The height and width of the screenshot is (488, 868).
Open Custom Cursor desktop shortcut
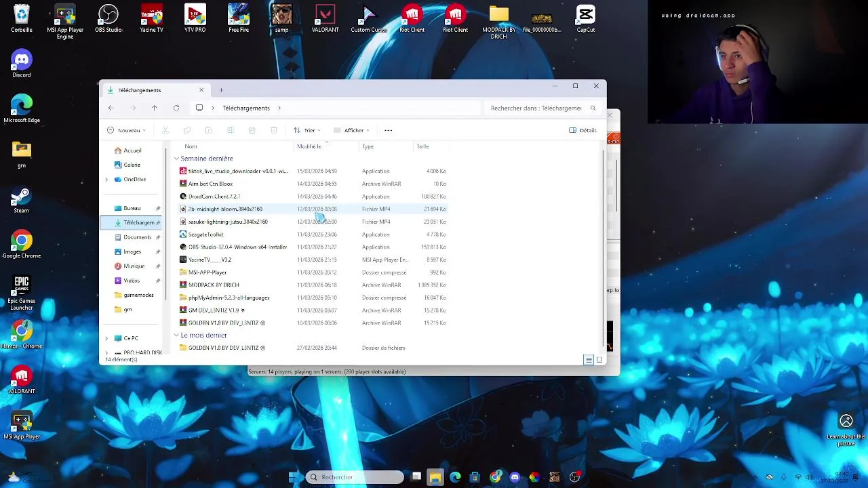369,18
